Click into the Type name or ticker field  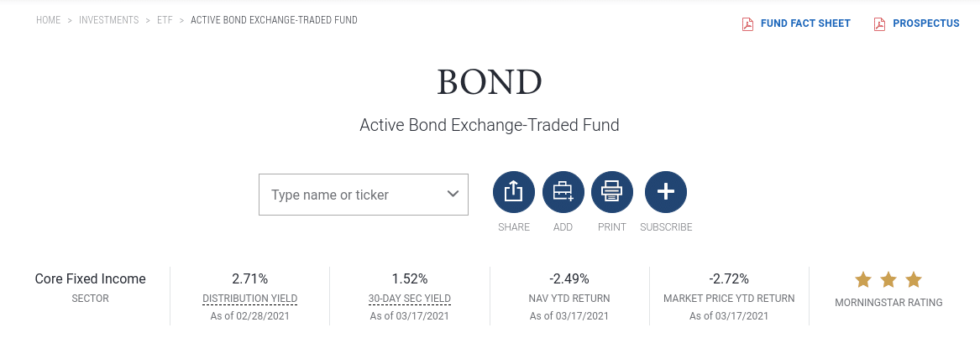point(363,195)
